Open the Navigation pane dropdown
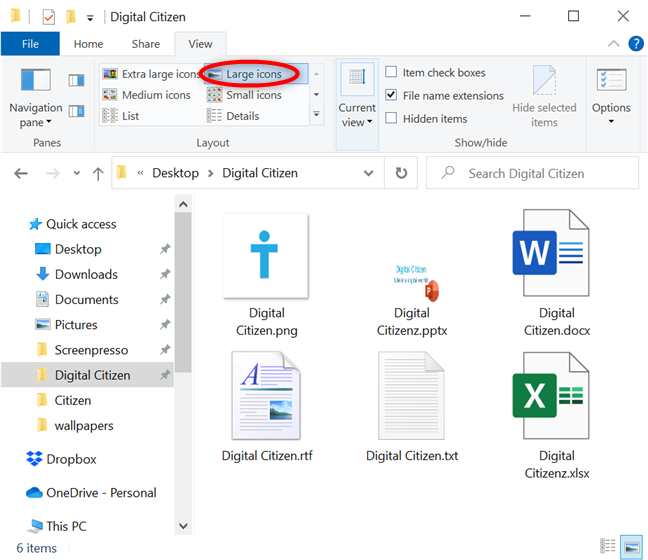The image size is (648, 560). tap(36, 99)
